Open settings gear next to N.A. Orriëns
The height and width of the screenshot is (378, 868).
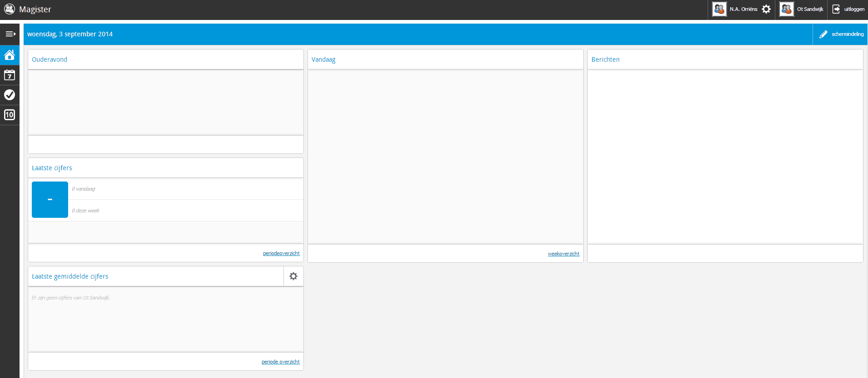pos(766,9)
